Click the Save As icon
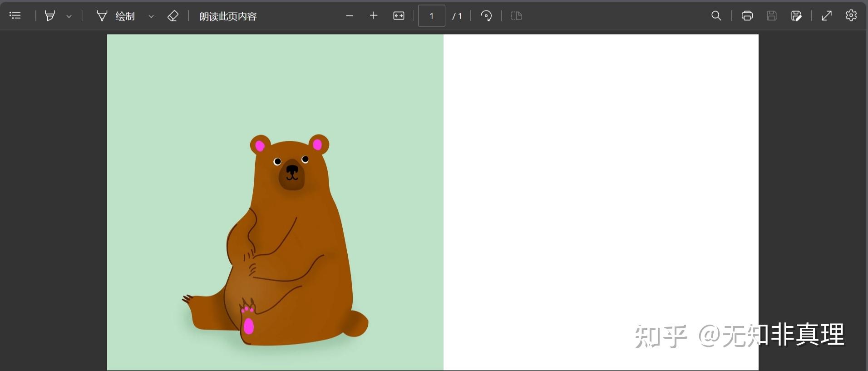 (x=796, y=16)
